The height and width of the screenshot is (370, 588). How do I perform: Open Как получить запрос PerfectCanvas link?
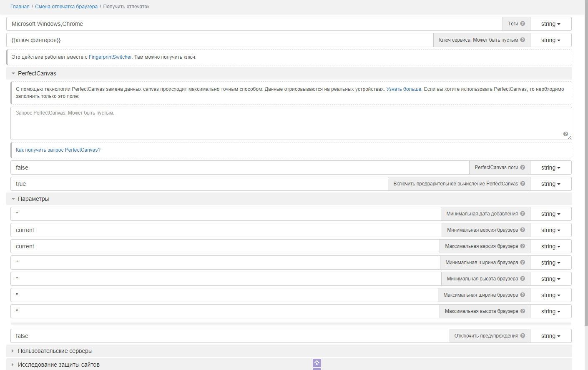58,150
